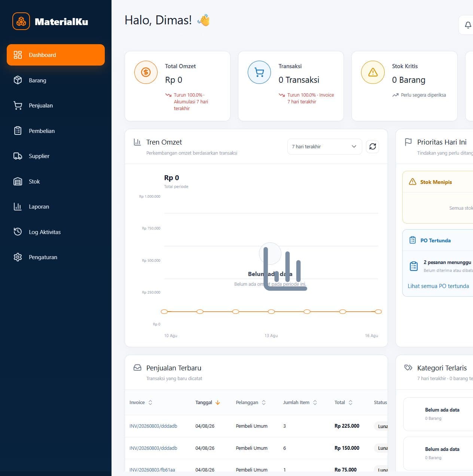Click the PO Tertunda clipboard header icon

pyautogui.click(x=412, y=240)
